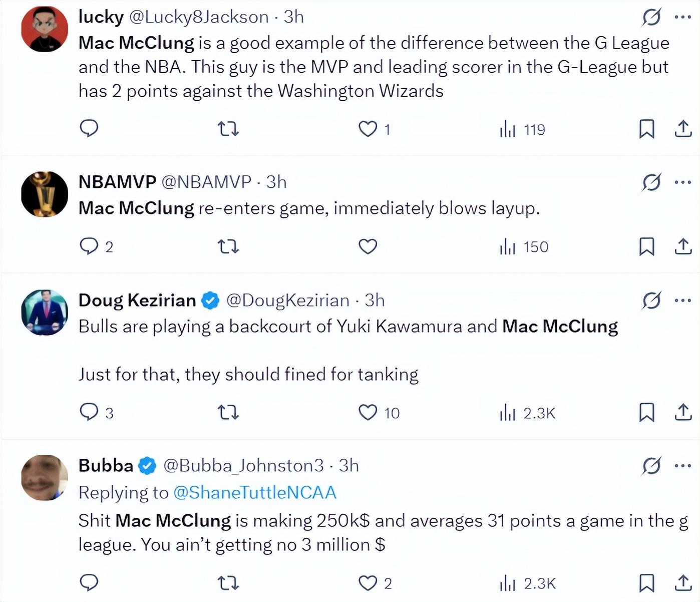Open NBAMVP trophy profile picture

[45, 194]
